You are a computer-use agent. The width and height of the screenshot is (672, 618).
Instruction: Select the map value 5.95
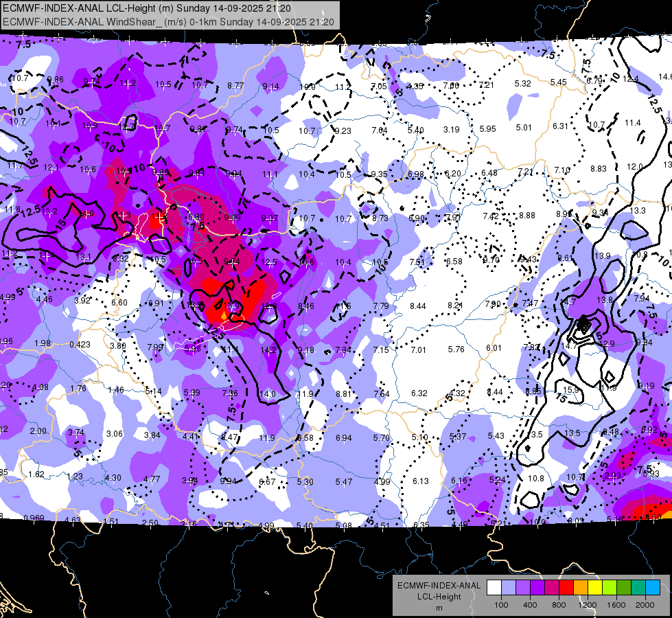coord(488,128)
